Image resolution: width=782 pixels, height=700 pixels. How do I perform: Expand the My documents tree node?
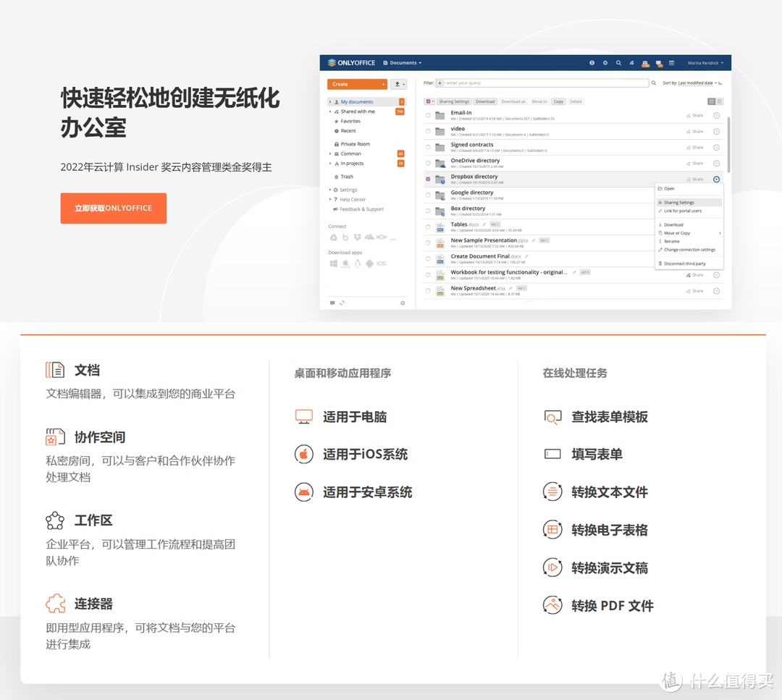pyautogui.click(x=330, y=102)
